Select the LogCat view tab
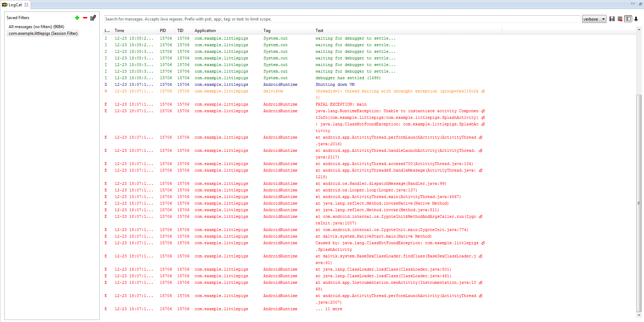This screenshot has height=322, width=644. pos(15,5)
